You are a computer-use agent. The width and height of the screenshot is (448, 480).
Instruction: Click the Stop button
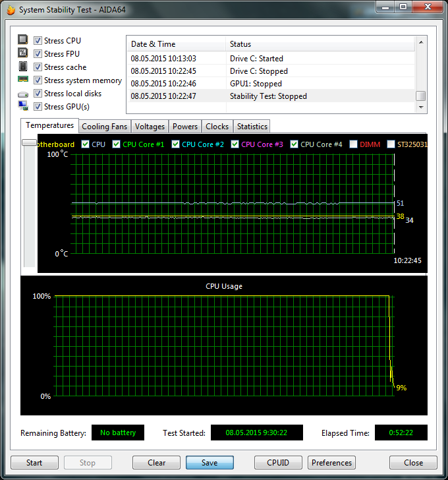[88, 463]
